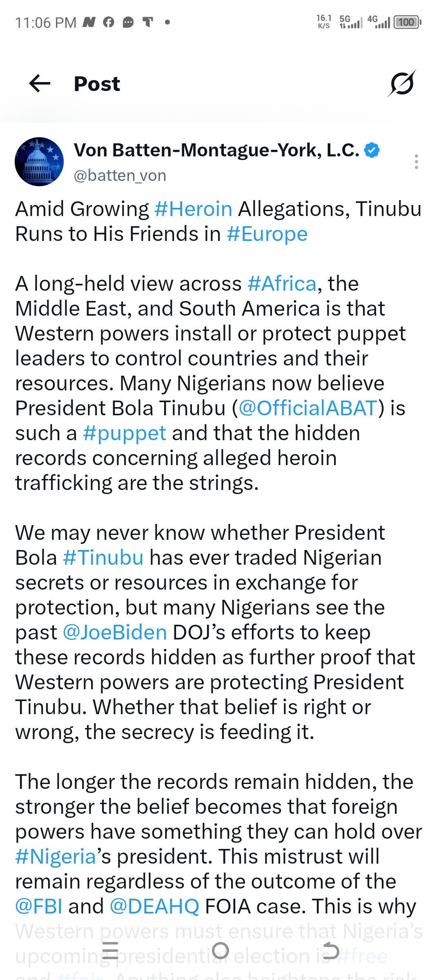This screenshot has height=980, width=441.
Task: Follow the #Africa hashtag link
Action: point(282,283)
